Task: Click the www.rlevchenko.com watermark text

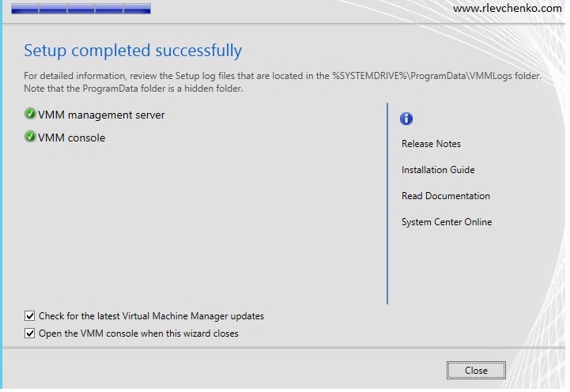Action: click(508, 9)
